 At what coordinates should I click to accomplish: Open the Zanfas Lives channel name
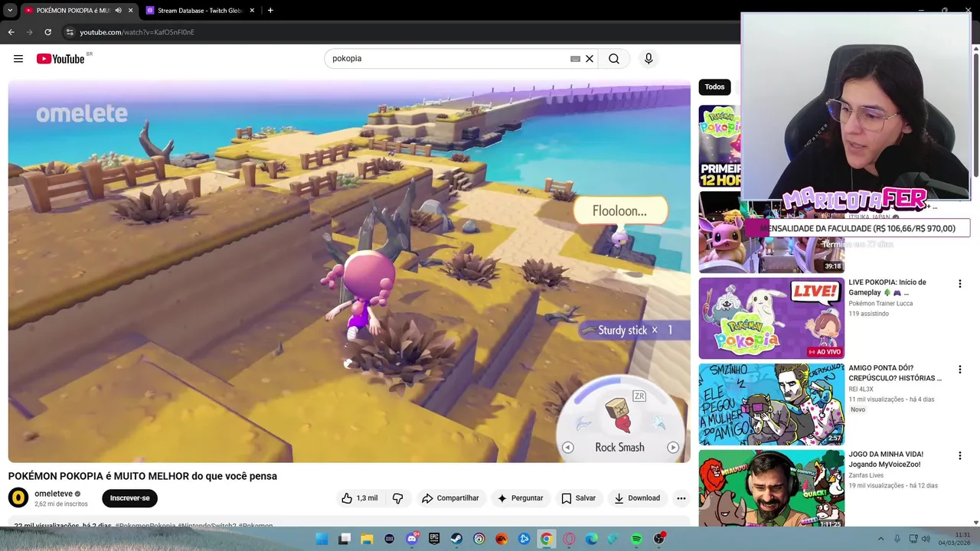point(866,475)
